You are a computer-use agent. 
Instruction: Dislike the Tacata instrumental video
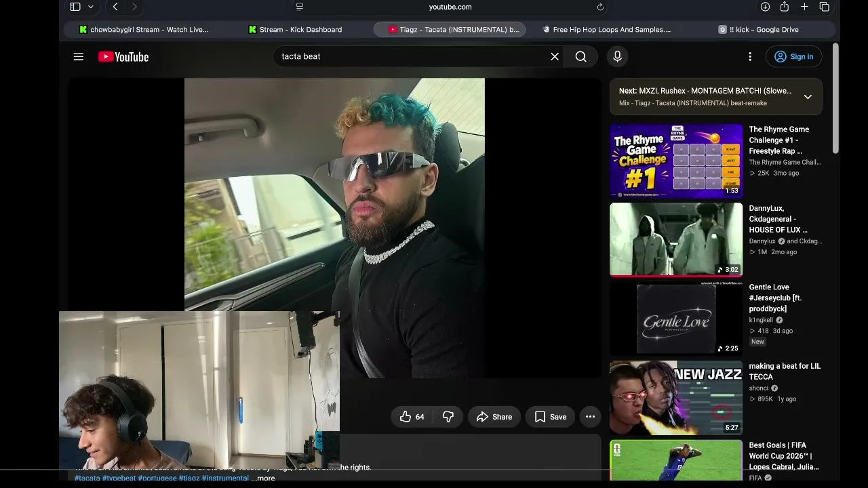pos(448,417)
